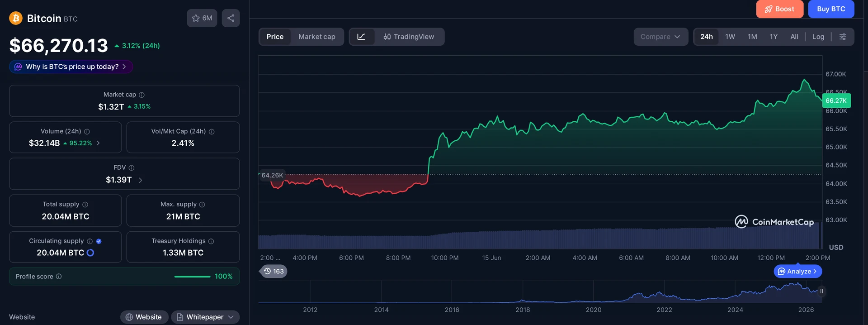Click the Boost button
Image resolution: width=868 pixels, height=325 pixels.
779,9
